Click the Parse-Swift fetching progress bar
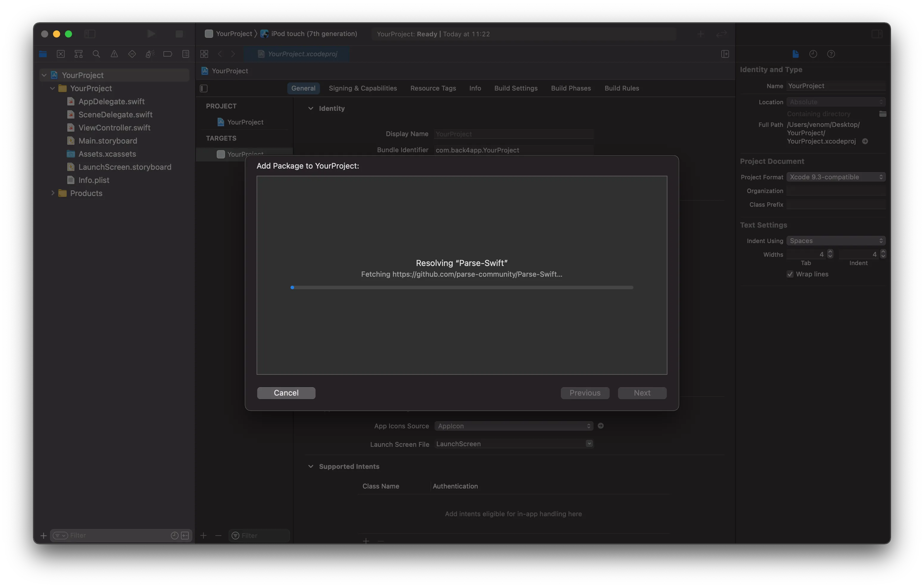The height and width of the screenshot is (588, 924). point(462,287)
